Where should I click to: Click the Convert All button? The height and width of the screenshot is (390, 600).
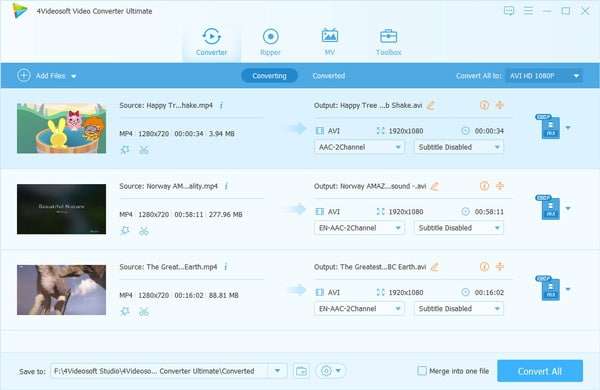[x=540, y=371]
